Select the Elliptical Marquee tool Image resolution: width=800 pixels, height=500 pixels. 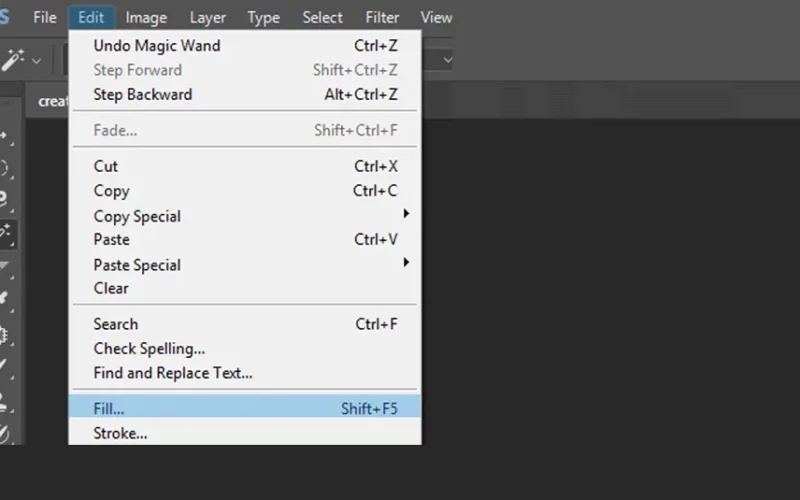pos(5,169)
